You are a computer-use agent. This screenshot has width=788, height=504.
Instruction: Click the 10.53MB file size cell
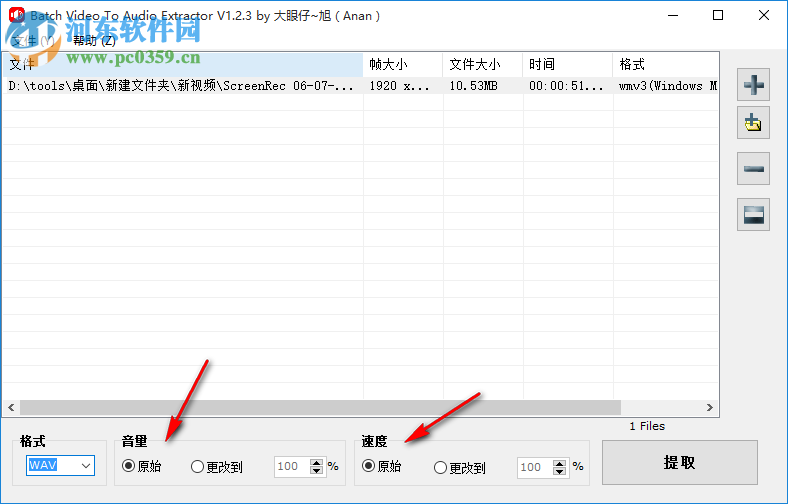473,86
